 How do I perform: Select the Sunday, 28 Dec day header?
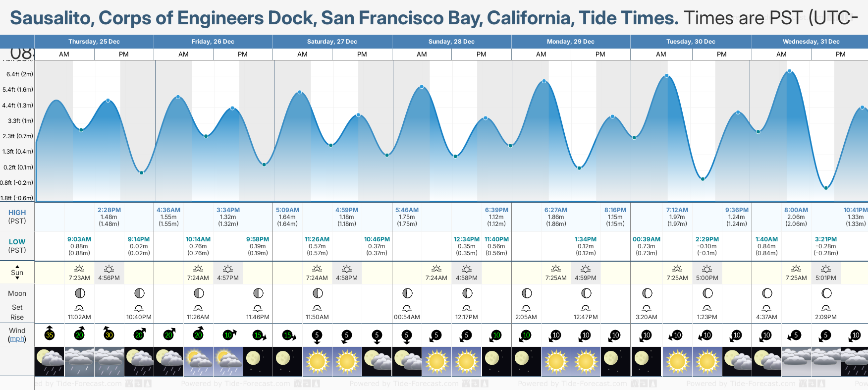tap(451, 42)
